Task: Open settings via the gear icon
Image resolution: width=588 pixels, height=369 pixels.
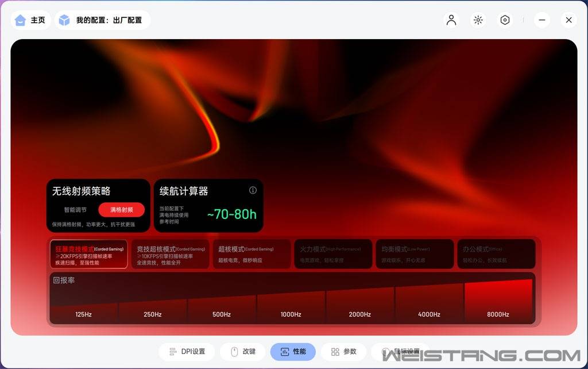Action: (x=505, y=20)
